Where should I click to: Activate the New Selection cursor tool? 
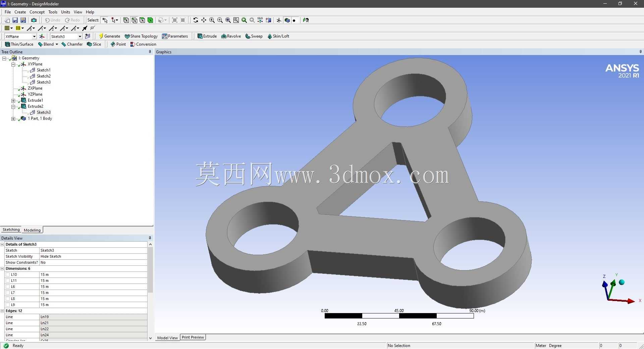(x=105, y=20)
